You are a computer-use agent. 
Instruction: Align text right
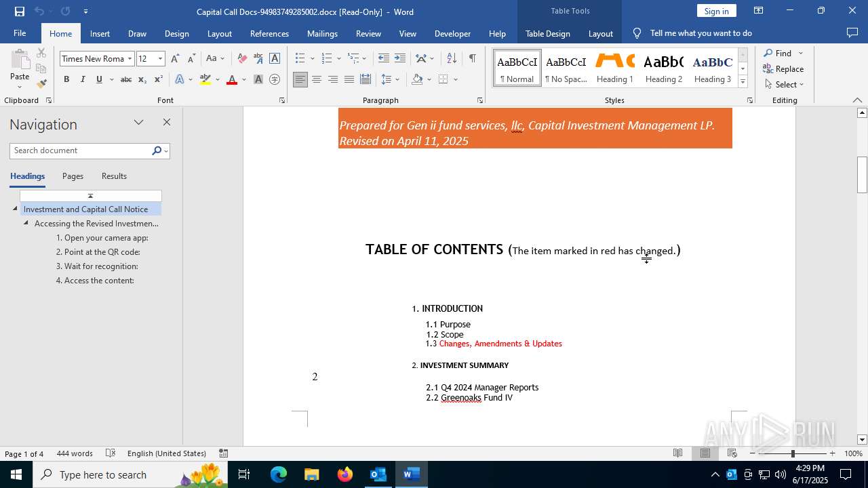tap(333, 79)
